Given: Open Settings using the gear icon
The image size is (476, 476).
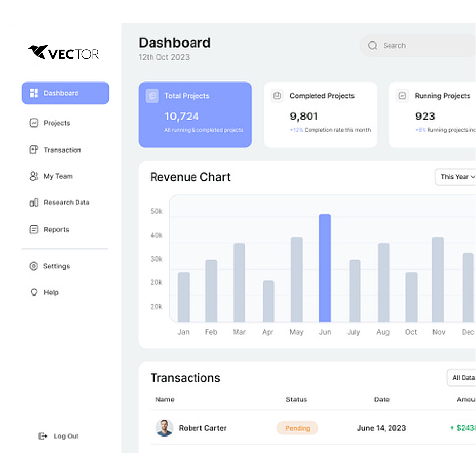Looking at the screenshot, I should click(x=33, y=266).
